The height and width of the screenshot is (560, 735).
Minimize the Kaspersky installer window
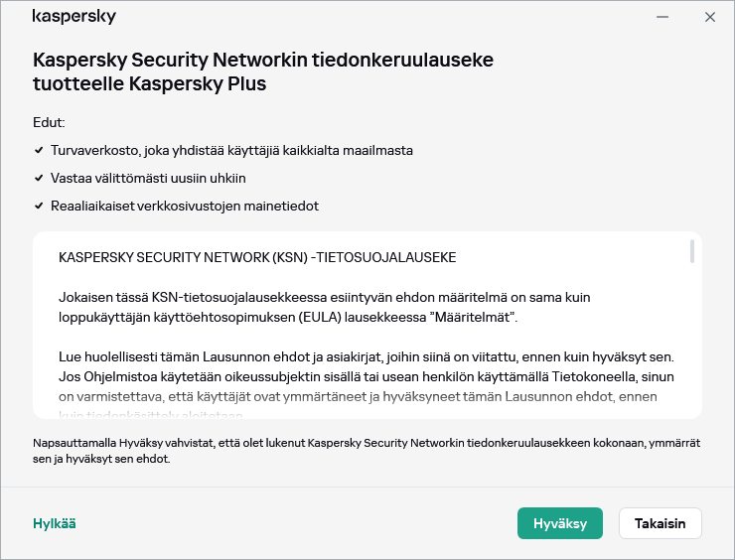[x=661, y=17]
